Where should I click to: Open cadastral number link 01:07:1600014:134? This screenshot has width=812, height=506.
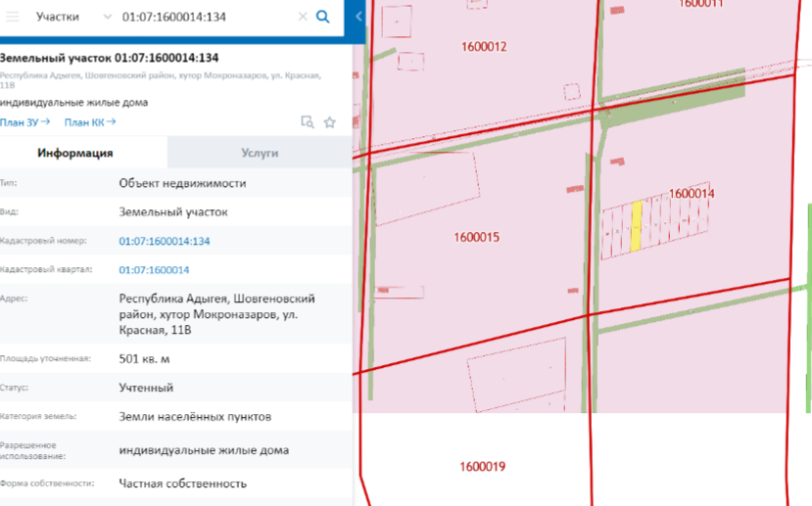click(x=165, y=241)
